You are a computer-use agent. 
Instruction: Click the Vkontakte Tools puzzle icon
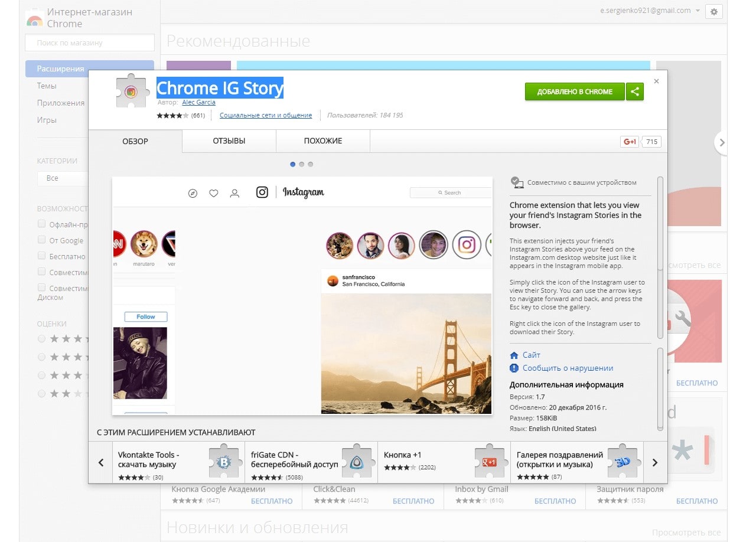coord(224,462)
